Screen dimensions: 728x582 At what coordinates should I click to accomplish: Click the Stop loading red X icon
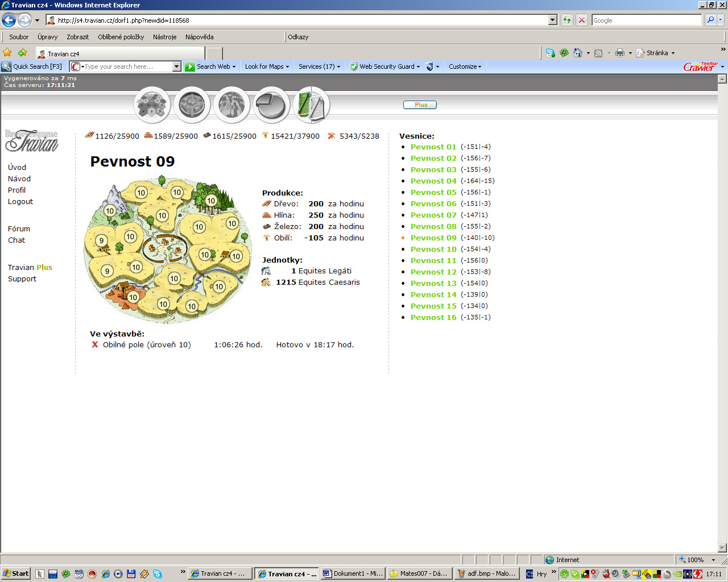click(x=581, y=20)
